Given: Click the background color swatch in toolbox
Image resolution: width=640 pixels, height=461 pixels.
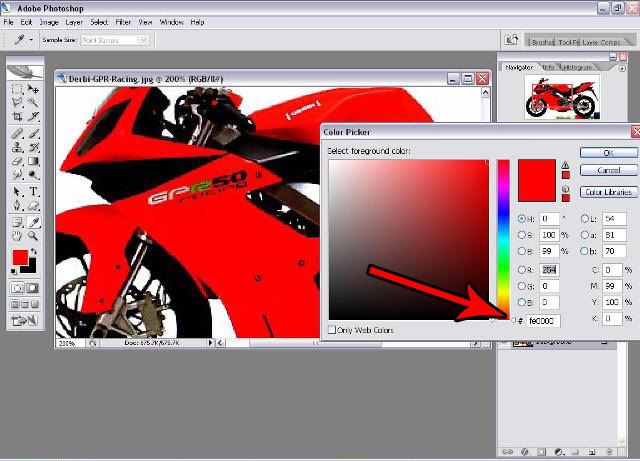Looking at the screenshot, I should pyautogui.click(x=32, y=268).
